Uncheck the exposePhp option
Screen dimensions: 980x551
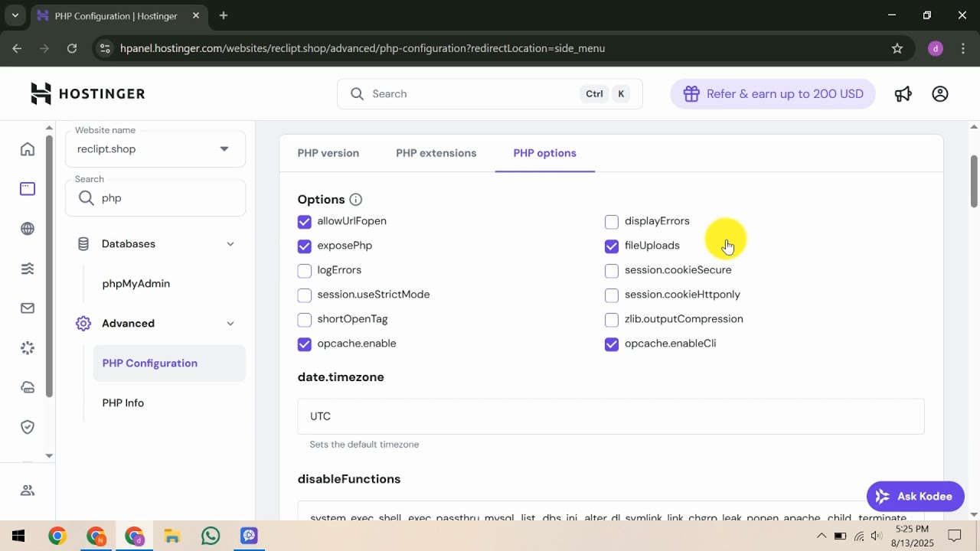(x=305, y=246)
